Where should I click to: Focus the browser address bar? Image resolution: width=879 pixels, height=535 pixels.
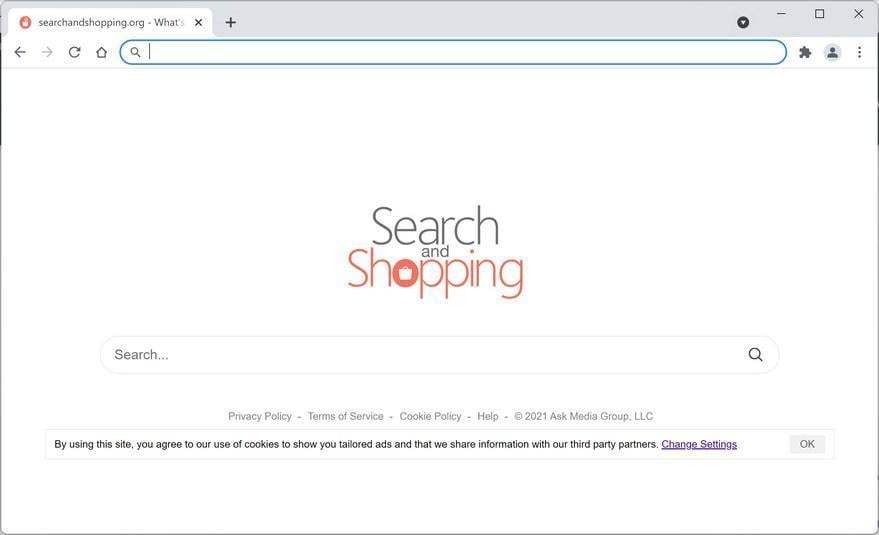click(453, 52)
